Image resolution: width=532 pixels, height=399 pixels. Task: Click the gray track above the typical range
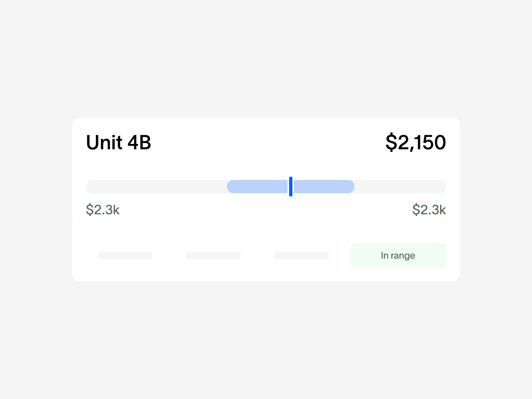(401, 187)
